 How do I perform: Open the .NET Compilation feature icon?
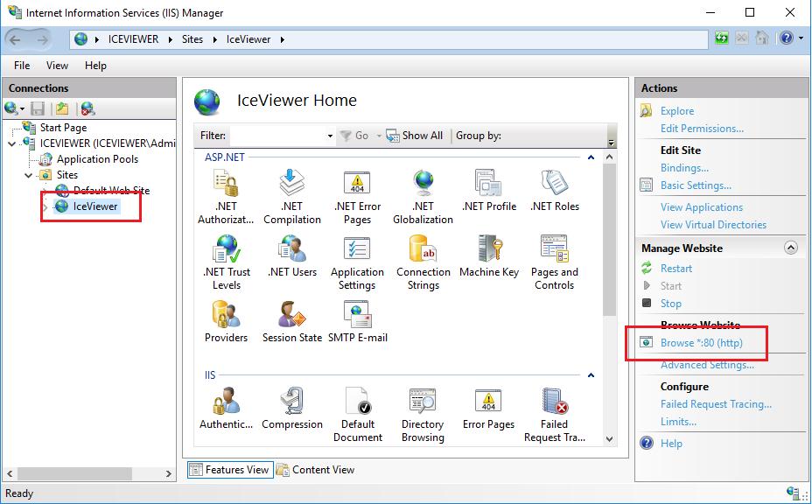292,198
